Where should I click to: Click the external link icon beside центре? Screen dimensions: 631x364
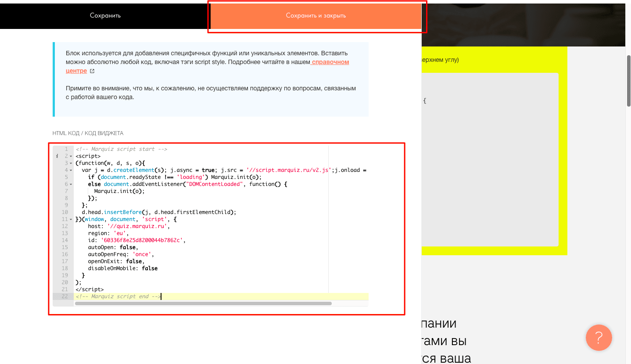92,71
